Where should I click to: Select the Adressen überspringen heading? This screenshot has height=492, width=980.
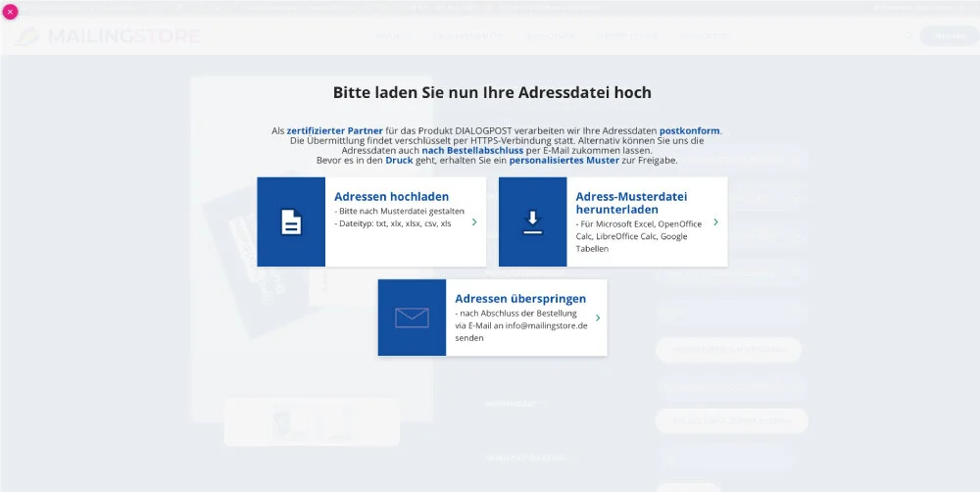tap(520, 298)
